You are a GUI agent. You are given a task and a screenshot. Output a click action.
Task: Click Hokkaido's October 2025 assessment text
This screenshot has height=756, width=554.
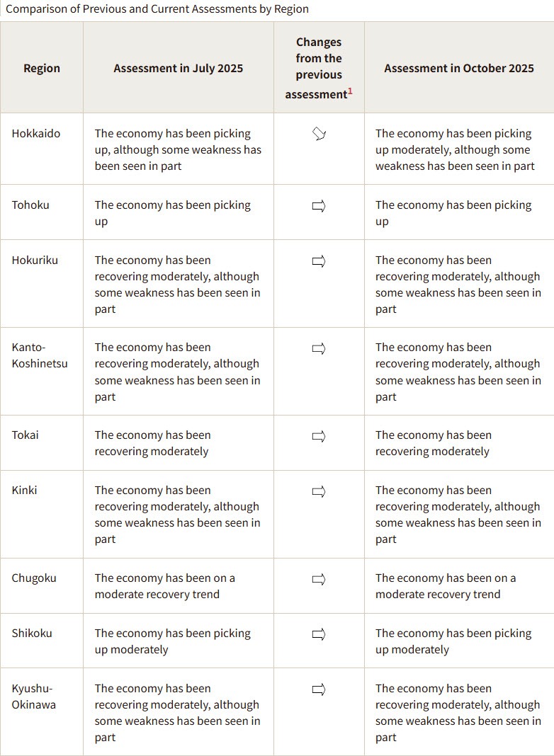click(455, 149)
